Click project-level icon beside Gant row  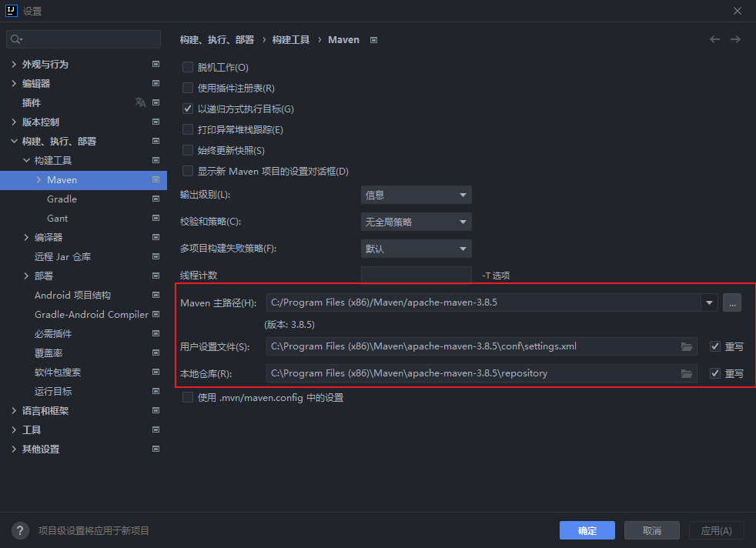tap(156, 218)
